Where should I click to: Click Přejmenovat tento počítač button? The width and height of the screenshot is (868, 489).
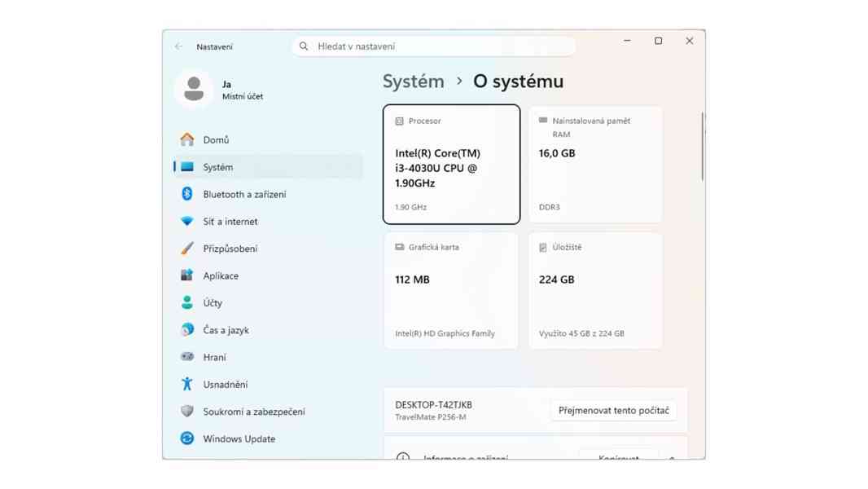(613, 411)
